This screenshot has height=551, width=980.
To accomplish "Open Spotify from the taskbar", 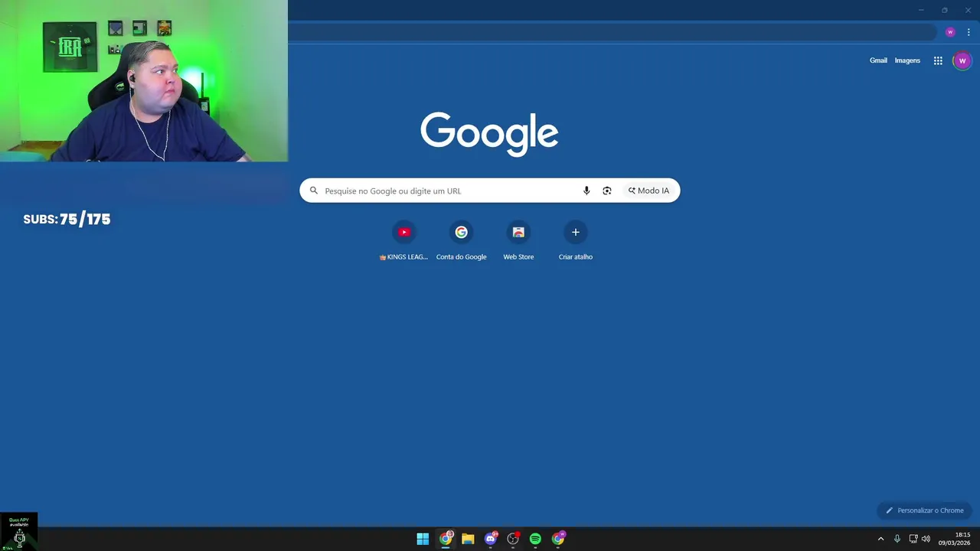I will click(x=535, y=539).
